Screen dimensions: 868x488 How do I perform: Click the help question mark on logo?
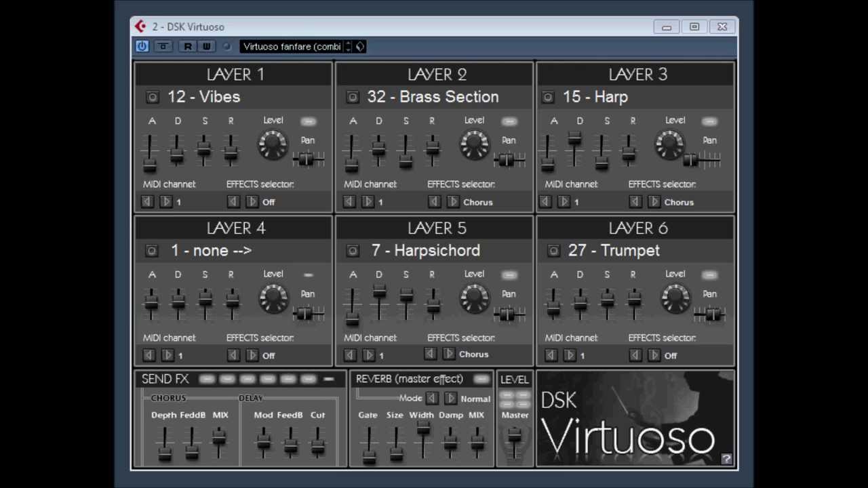click(x=726, y=459)
